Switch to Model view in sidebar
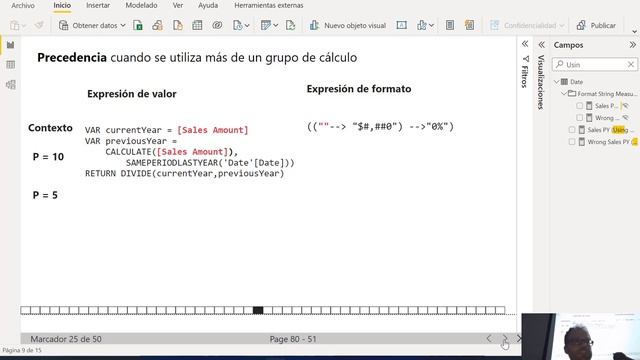Screen dimensions: 640x360 pyautogui.click(x=11, y=84)
